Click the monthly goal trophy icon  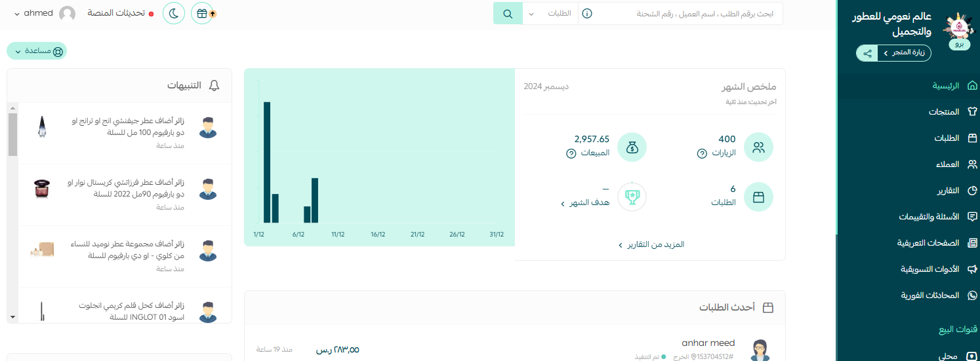(x=632, y=197)
